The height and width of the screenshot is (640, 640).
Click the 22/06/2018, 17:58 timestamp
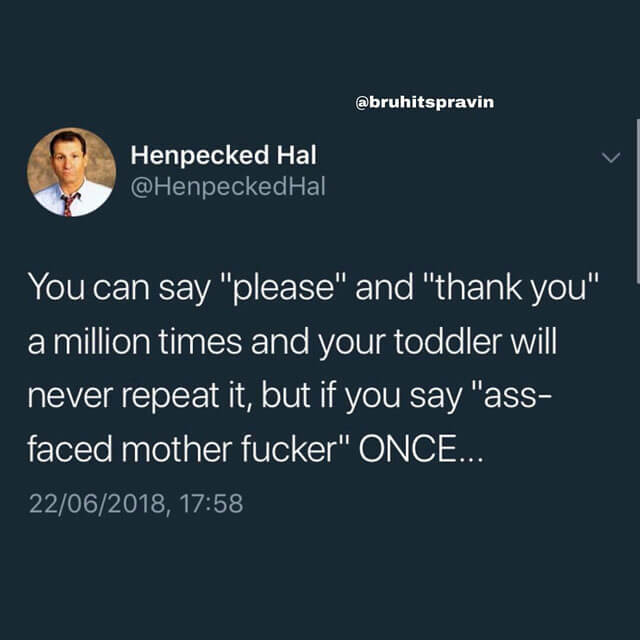point(136,503)
